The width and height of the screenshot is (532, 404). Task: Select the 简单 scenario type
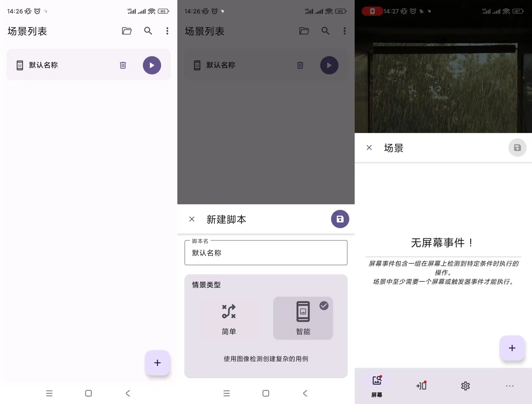tap(228, 318)
